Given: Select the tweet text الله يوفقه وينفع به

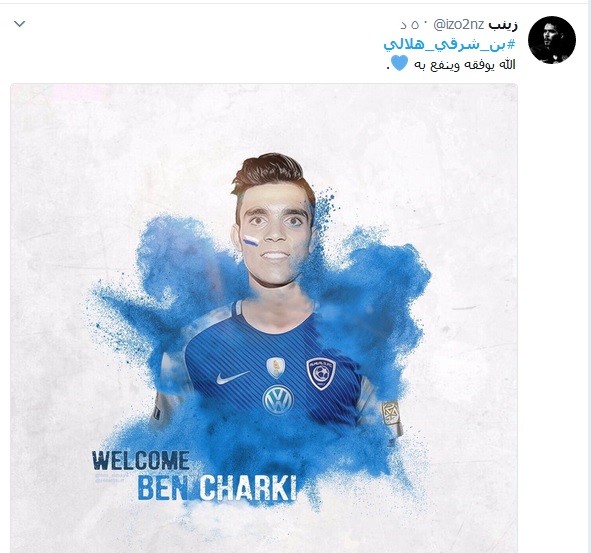Looking at the screenshot, I should tap(465, 65).
